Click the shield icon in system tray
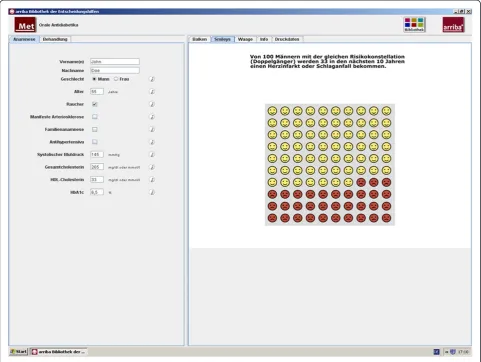 pos(453,352)
